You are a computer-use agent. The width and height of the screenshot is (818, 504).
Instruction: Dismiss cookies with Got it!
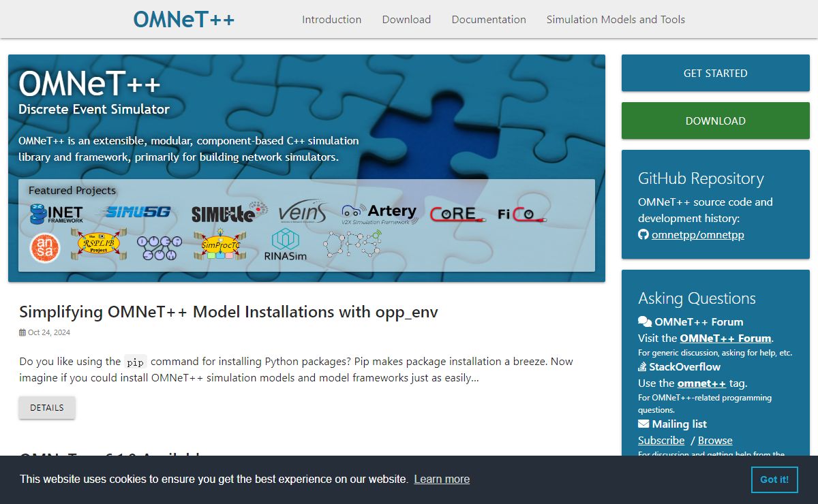774,479
